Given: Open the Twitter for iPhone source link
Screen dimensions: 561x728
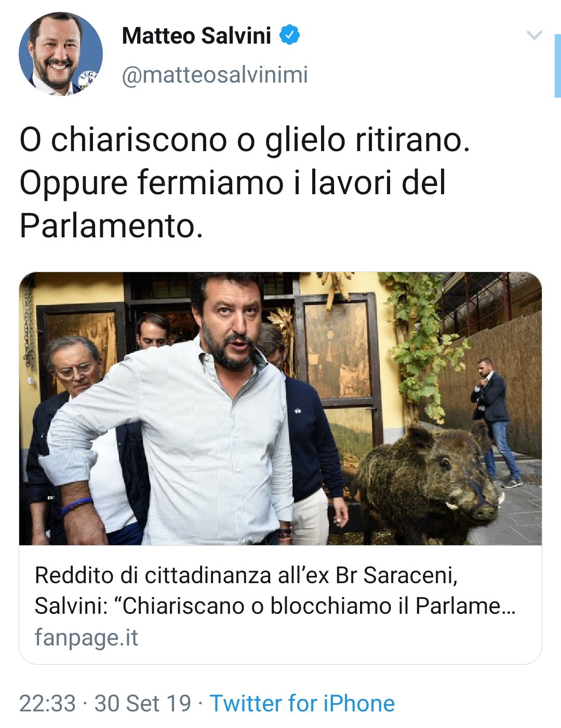Looking at the screenshot, I should [x=302, y=703].
